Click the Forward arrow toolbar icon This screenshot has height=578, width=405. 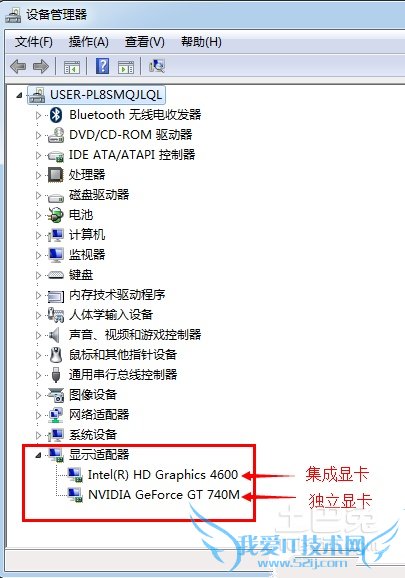point(41,67)
